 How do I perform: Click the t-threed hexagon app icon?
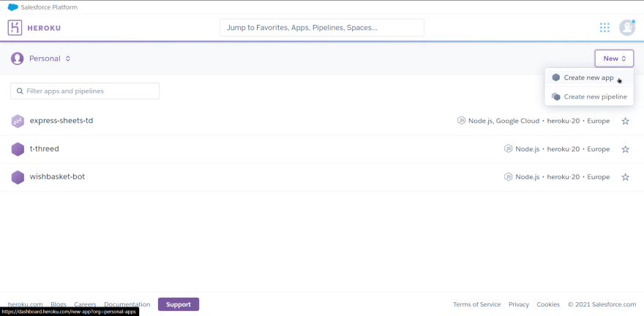click(x=18, y=149)
